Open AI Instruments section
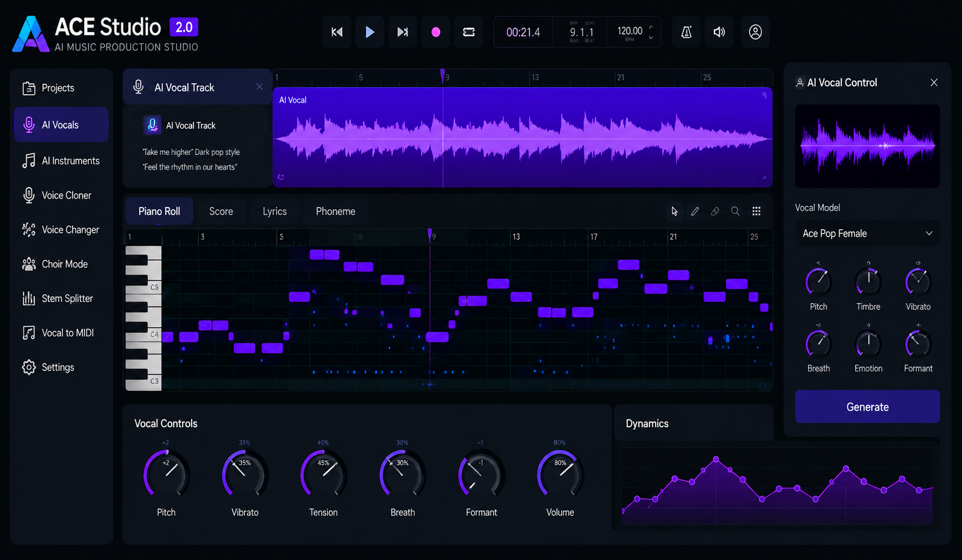The image size is (962, 560). 61,161
